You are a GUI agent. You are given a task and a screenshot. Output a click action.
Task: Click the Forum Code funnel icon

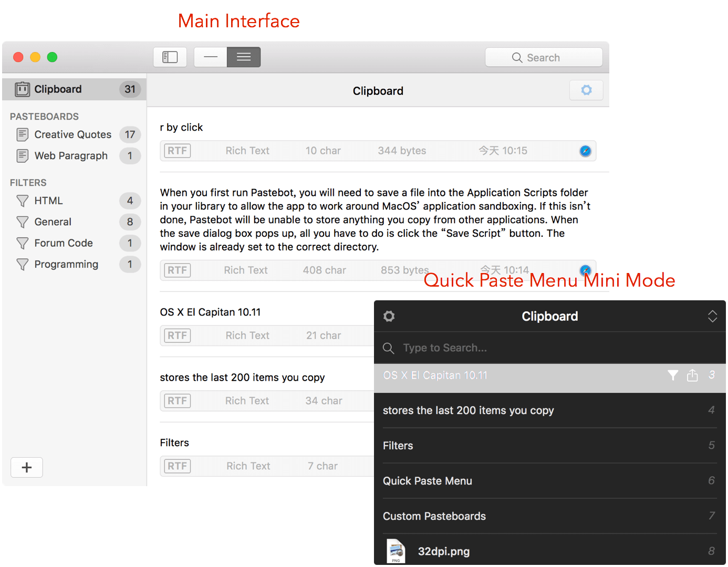click(22, 243)
